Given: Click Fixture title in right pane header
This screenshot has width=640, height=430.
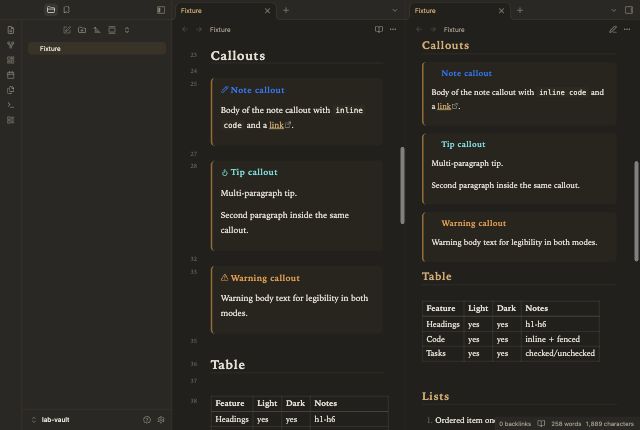Looking at the screenshot, I should [454, 29].
